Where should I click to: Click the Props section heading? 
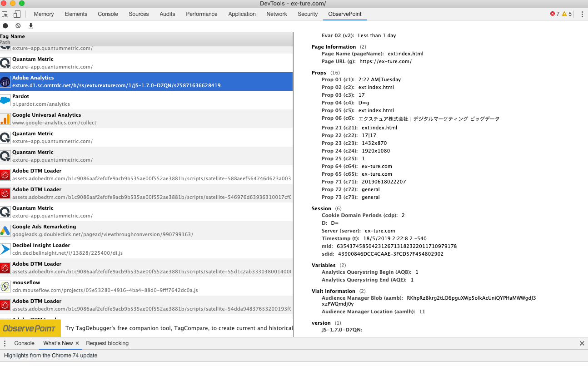(x=319, y=73)
